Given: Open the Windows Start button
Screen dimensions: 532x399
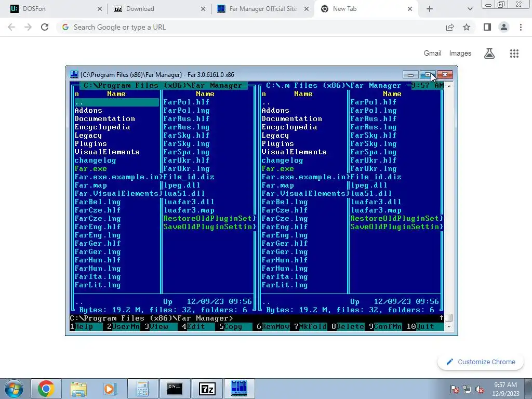Looking at the screenshot, I should point(14,389).
